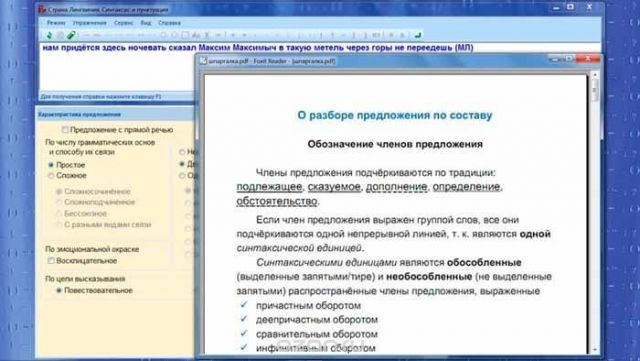Image resolution: width=640 pixels, height=361 pixels.
Task: Click the PDF scrollbar down arrow
Action: [595, 350]
